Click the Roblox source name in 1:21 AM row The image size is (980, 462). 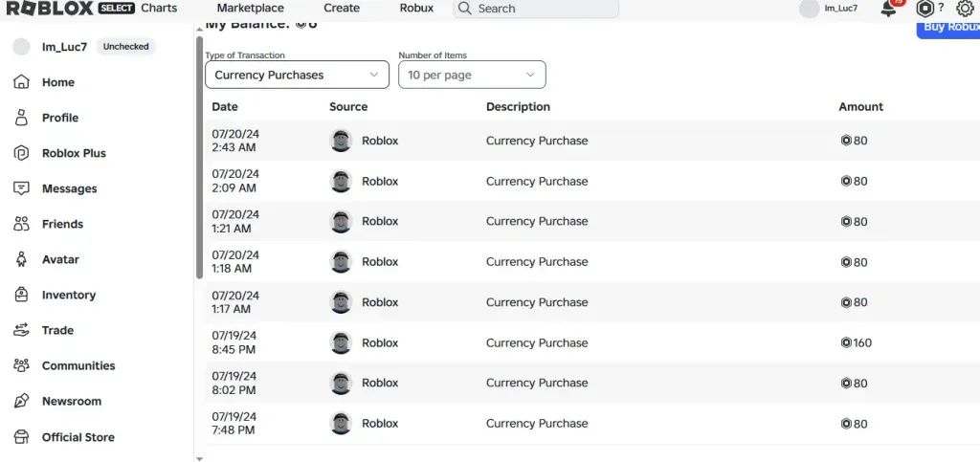tap(380, 221)
